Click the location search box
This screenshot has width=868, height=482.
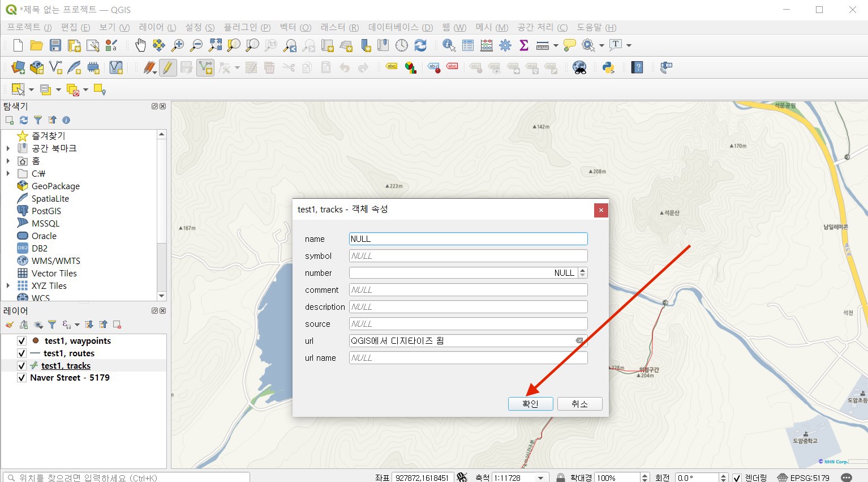click(126, 477)
